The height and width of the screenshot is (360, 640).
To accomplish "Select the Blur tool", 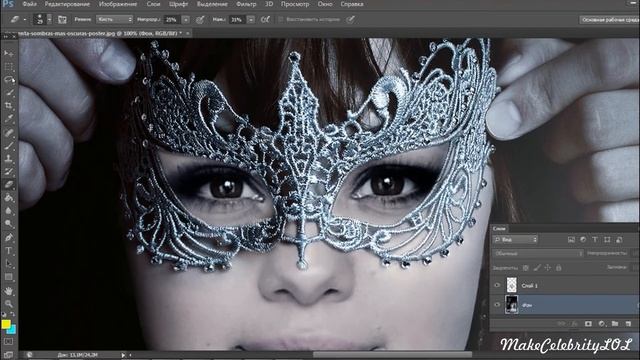I will pyautogui.click(x=9, y=211).
